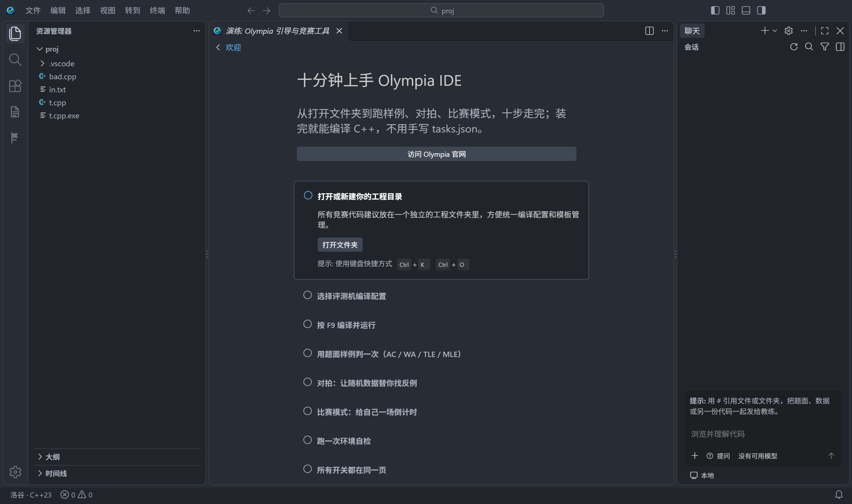Toggle primary sidebar layout icon

715,11
